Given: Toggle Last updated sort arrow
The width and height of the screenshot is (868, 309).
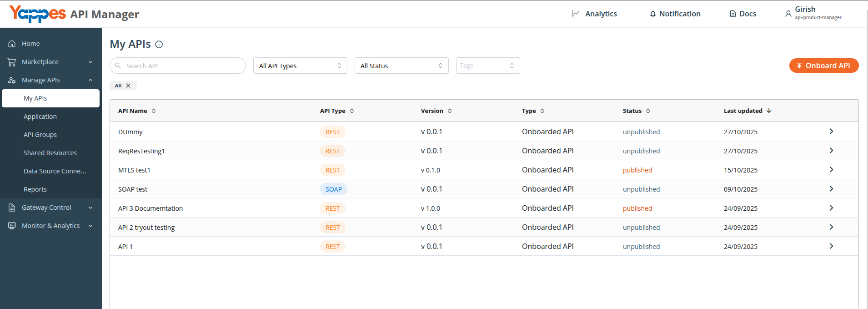Looking at the screenshot, I should click(769, 111).
